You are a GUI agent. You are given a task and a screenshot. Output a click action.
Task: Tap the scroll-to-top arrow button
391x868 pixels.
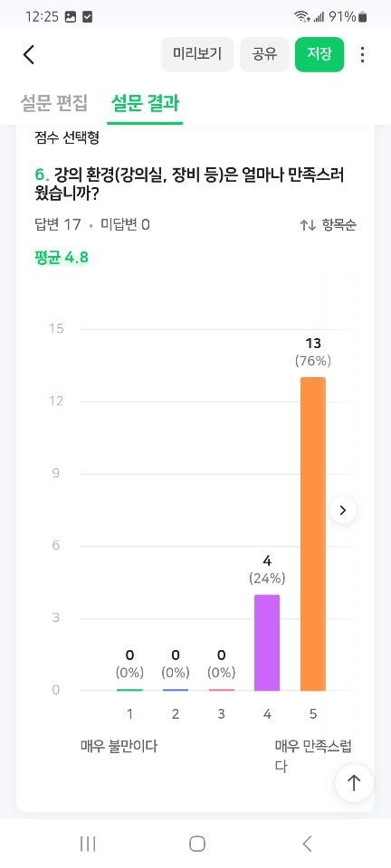coord(354,782)
